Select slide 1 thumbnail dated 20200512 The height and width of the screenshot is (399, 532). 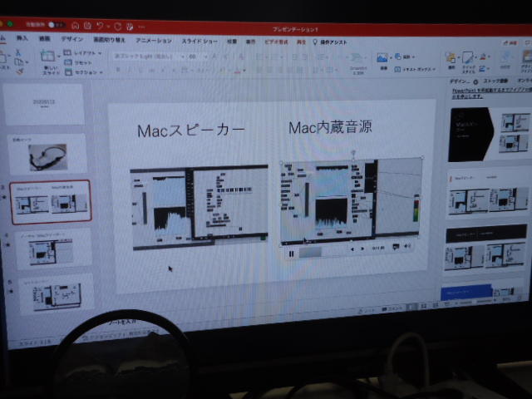pos(44,105)
